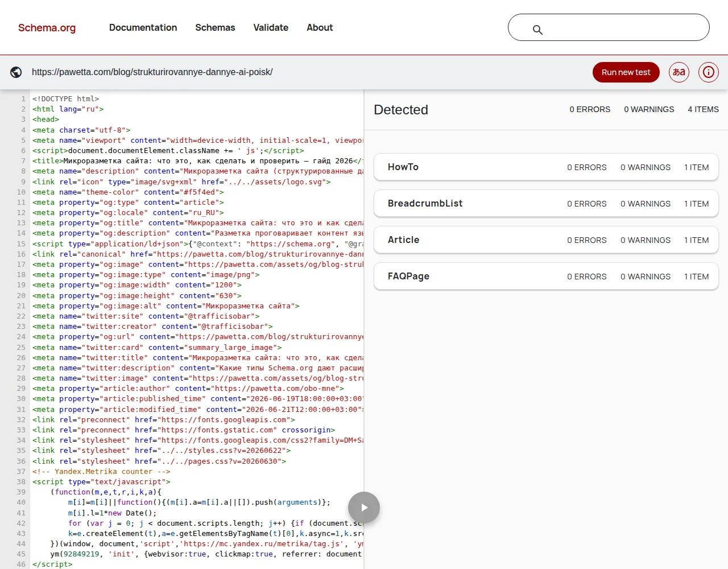Expand the HowTo result card

tap(546, 167)
